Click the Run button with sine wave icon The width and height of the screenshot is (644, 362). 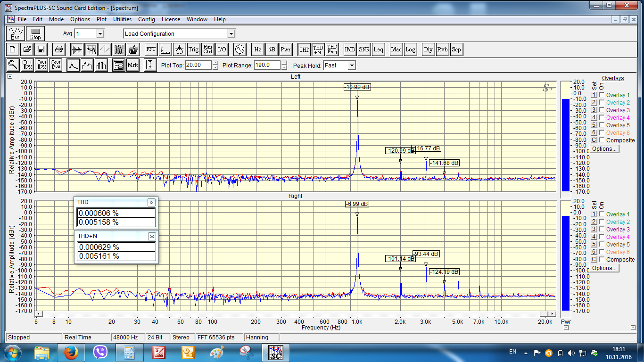[x=16, y=33]
